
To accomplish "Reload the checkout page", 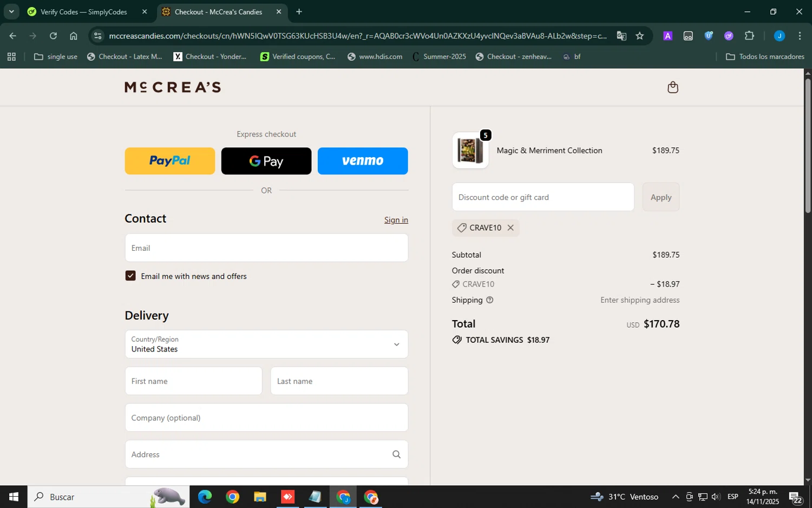I will [53, 36].
